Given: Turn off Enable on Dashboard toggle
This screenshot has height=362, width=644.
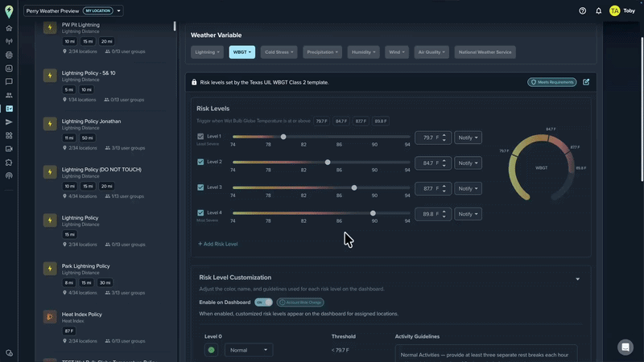Looking at the screenshot, I should click(x=263, y=302).
